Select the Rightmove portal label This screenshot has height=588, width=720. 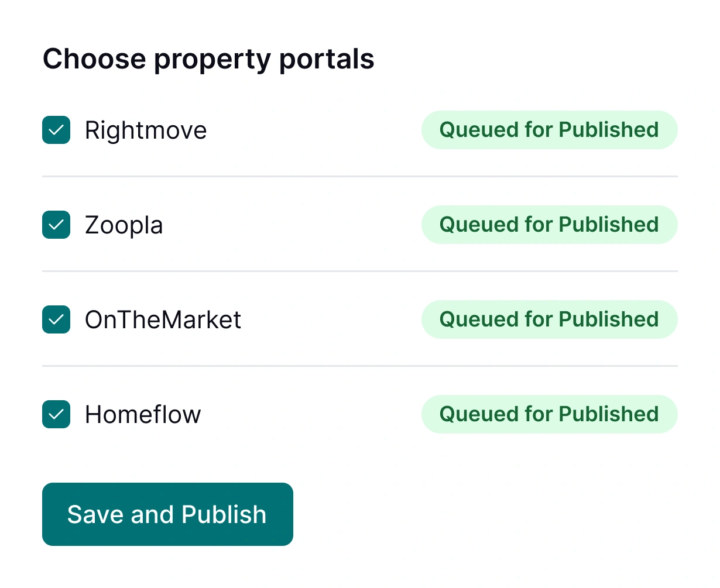(x=145, y=130)
